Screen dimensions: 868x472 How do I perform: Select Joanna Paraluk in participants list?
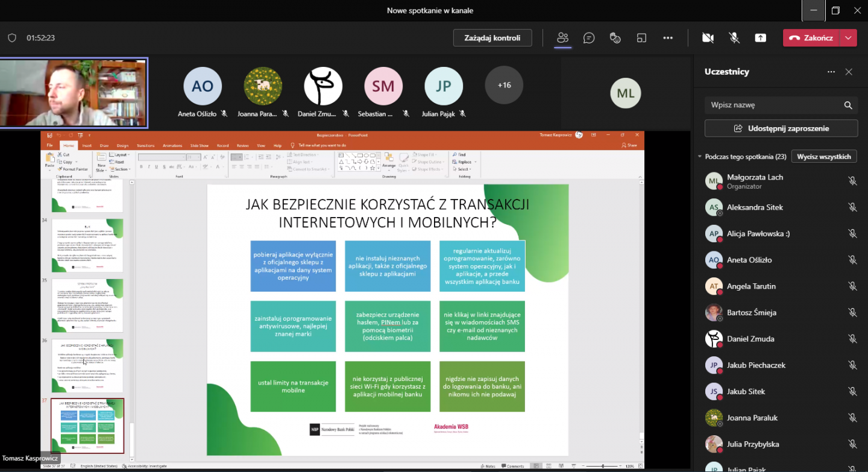tap(781, 418)
